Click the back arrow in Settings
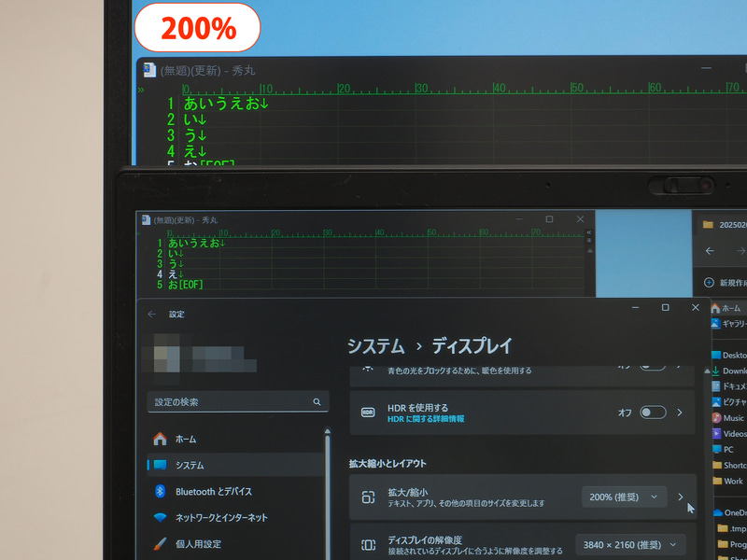Viewport: 747px width, 560px height. coord(150,314)
